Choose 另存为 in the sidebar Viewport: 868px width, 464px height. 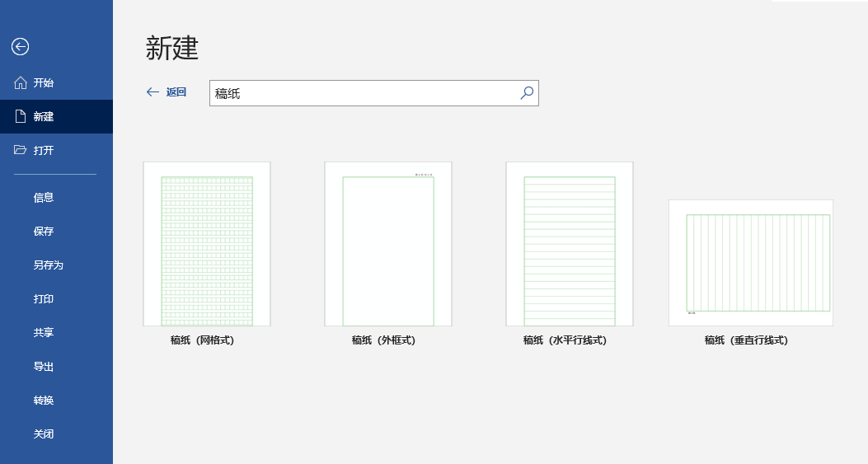pyautogui.click(x=56, y=265)
